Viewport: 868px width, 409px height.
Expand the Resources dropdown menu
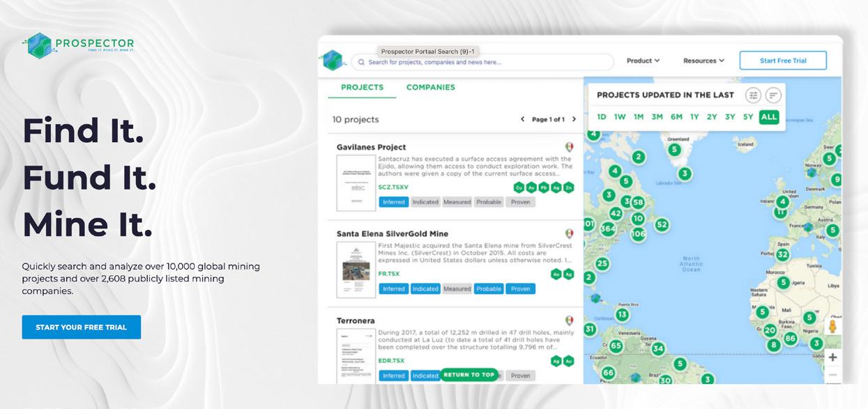coord(703,61)
